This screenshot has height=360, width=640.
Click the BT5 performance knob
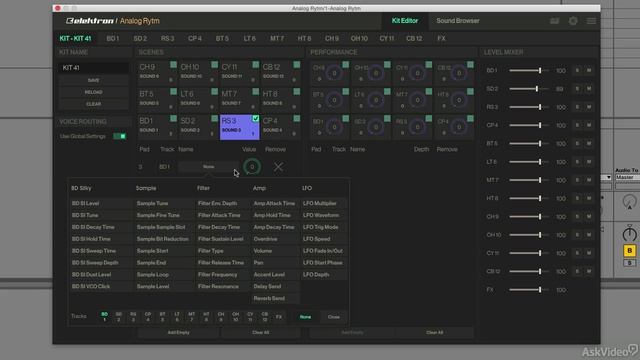point(334,100)
